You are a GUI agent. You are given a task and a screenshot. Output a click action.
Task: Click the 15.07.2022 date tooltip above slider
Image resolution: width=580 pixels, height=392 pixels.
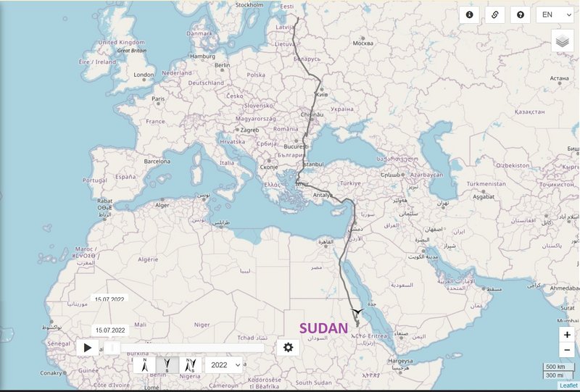pos(110,330)
